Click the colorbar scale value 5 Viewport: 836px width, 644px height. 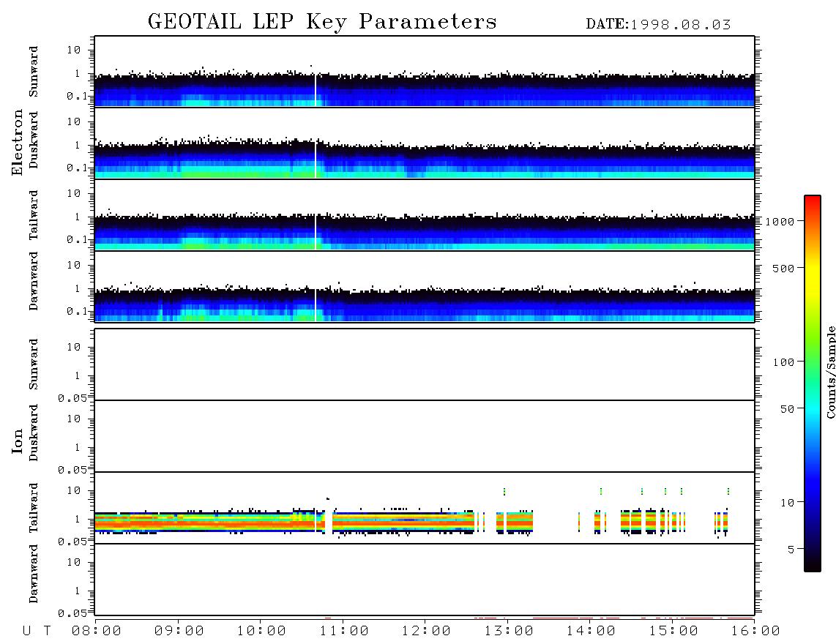[791, 550]
